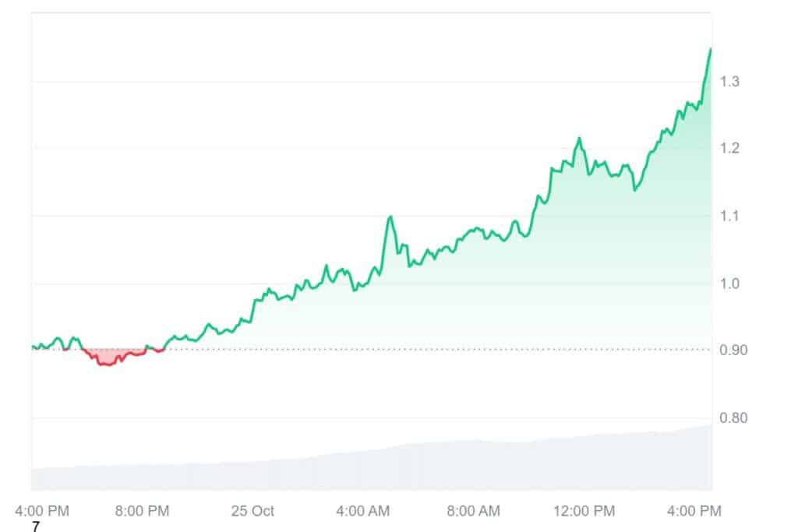Click the 8:00 PM time axis label
798x532 pixels.
tap(142, 511)
